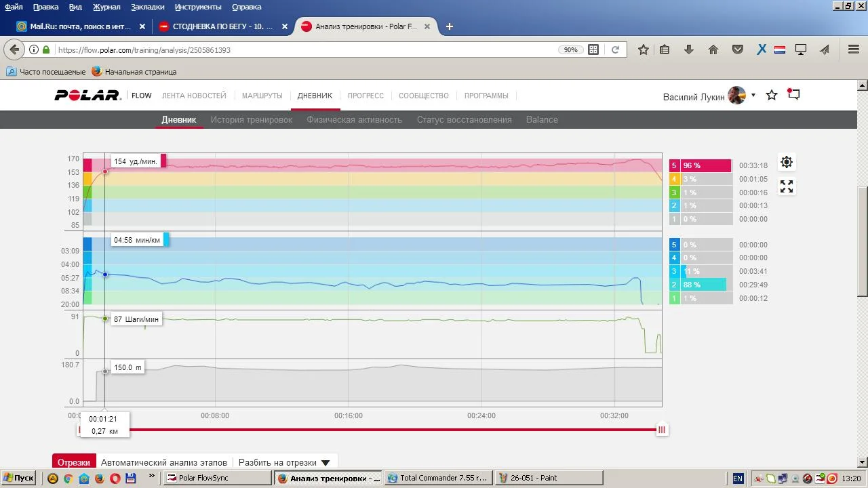Image resolution: width=868 pixels, height=488 pixels.
Task: Open the Pocket toolbar icon
Action: point(738,49)
